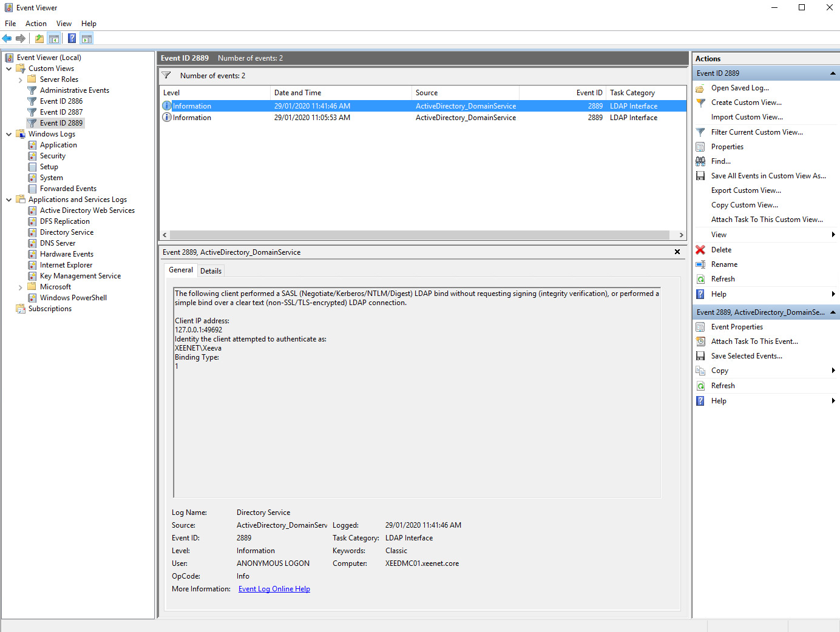Click the Event Properties icon
This screenshot has height=632, width=840.
[x=700, y=327]
